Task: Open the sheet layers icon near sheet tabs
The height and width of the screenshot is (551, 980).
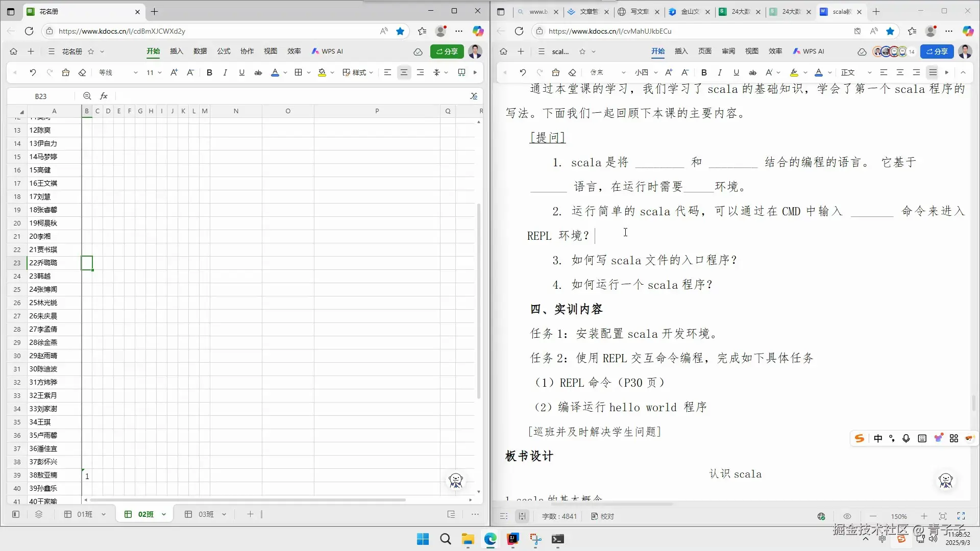Action: pos(39,514)
